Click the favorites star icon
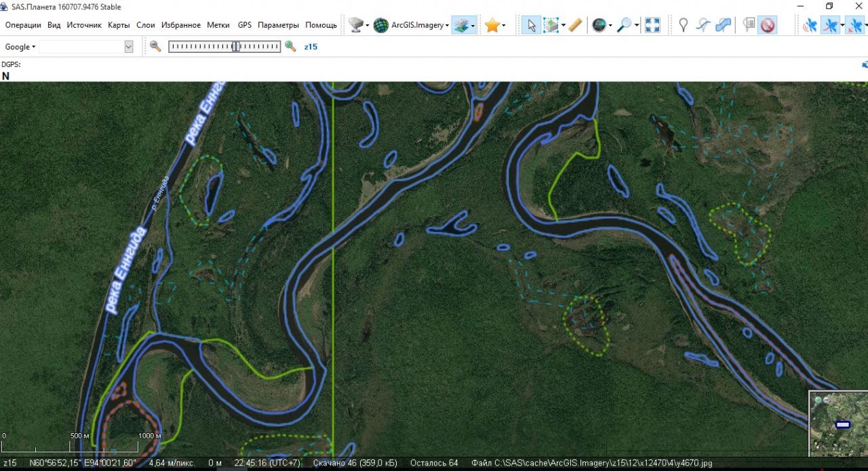The height and width of the screenshot is (471, 868). pos(492,25)
